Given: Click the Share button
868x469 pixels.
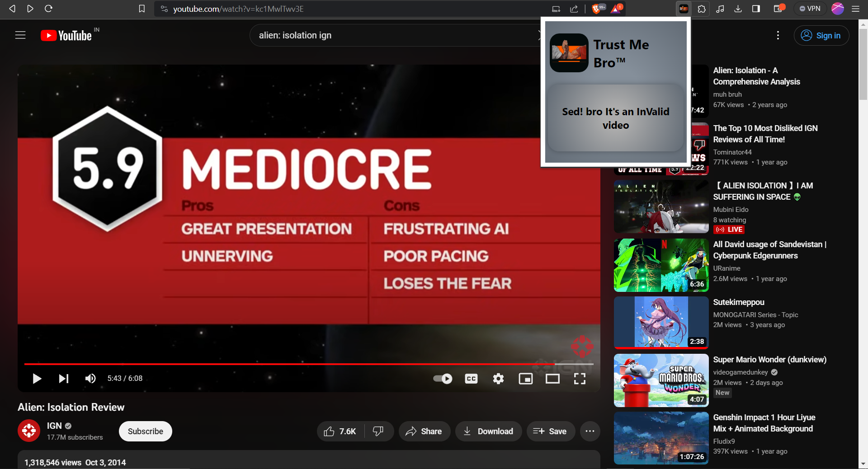Looking at the screenshot, I should [424, 431].
